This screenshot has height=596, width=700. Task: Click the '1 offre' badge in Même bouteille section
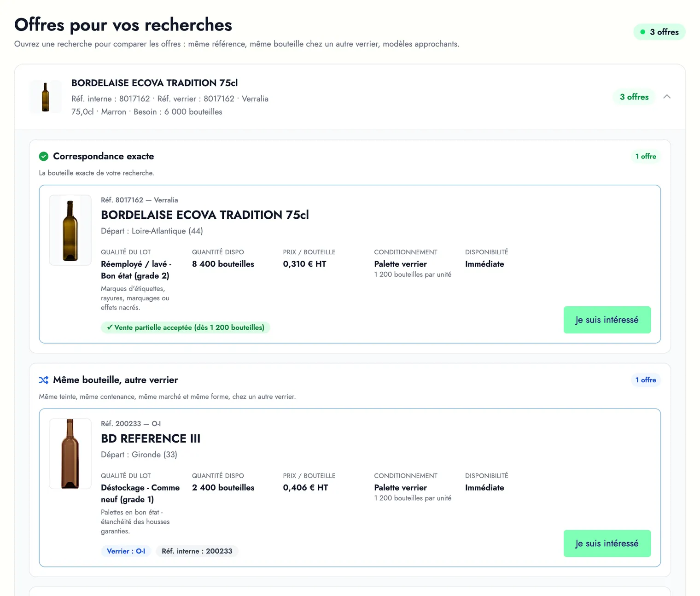[646, 380]
